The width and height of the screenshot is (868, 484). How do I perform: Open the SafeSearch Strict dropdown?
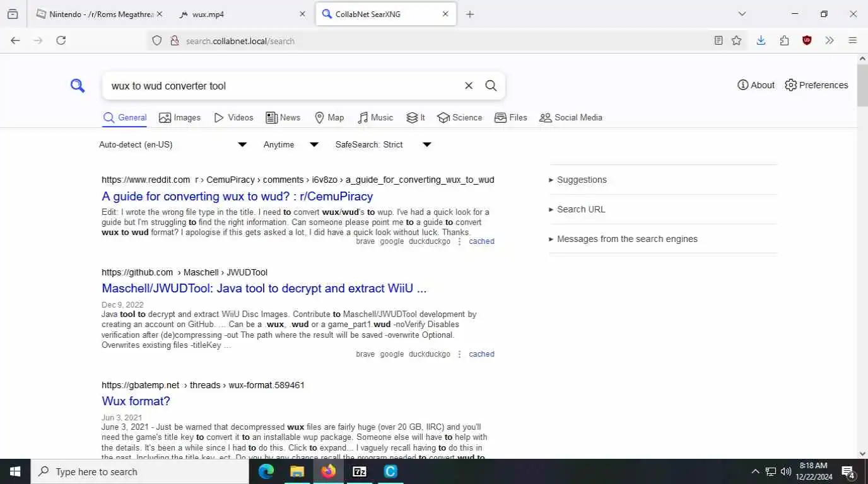click(x=384, y=145)
